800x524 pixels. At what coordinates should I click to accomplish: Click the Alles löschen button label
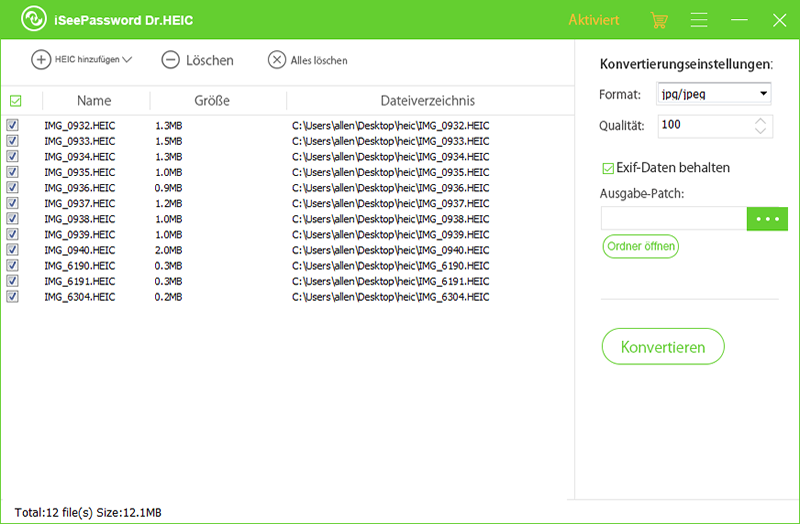pyautogui.click(x=319, y=60)
